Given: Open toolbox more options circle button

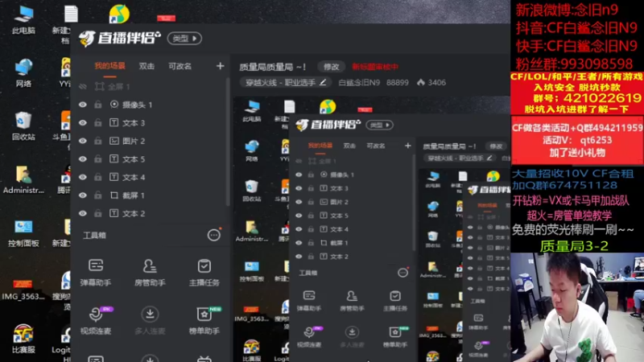Looking at the screenshot, I should pos(213,235).
